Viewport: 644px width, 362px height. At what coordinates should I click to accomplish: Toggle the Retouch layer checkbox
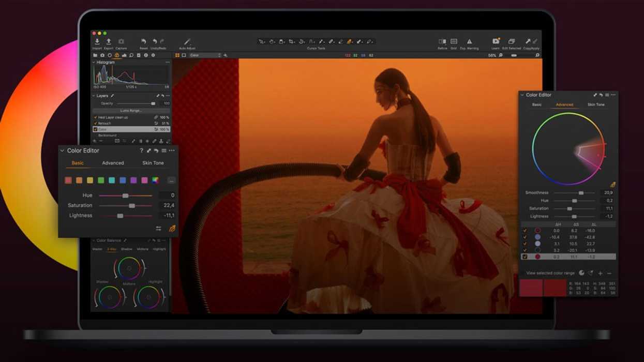pos(95,124)
